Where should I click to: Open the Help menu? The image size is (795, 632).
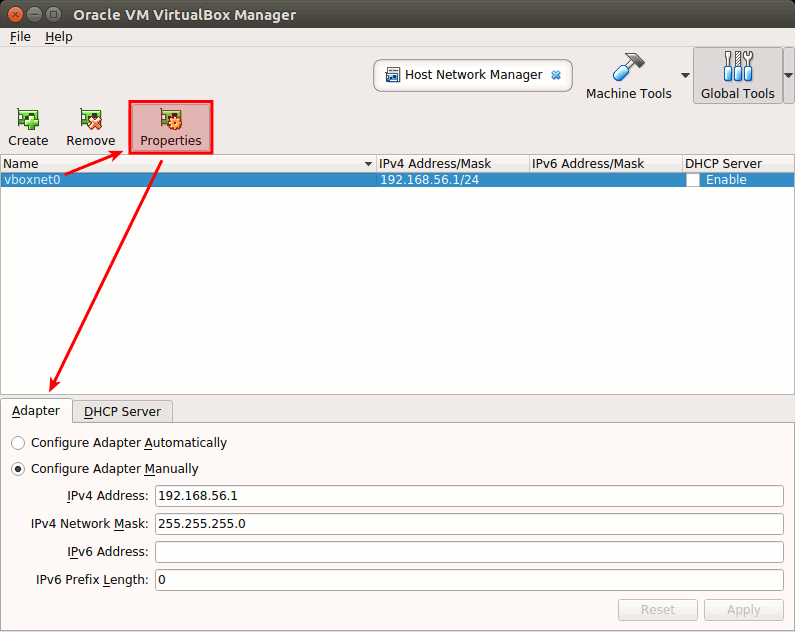coord(58,37)
